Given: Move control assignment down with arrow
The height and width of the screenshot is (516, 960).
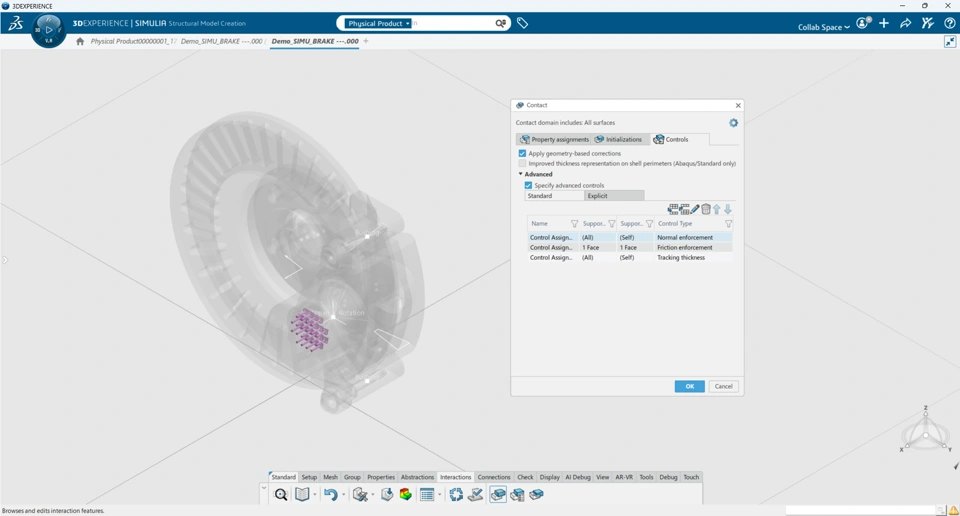Looking at the screenshot, I should tap(728, 209).
